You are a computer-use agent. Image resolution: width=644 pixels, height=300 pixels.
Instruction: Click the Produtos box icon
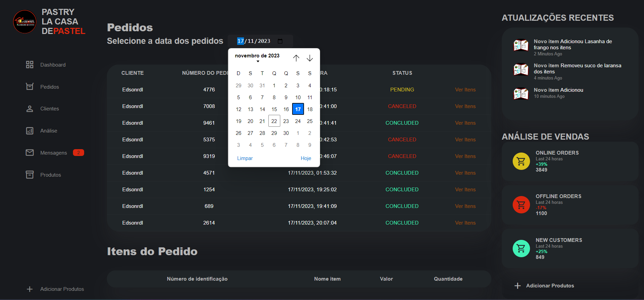click(30, 175)
